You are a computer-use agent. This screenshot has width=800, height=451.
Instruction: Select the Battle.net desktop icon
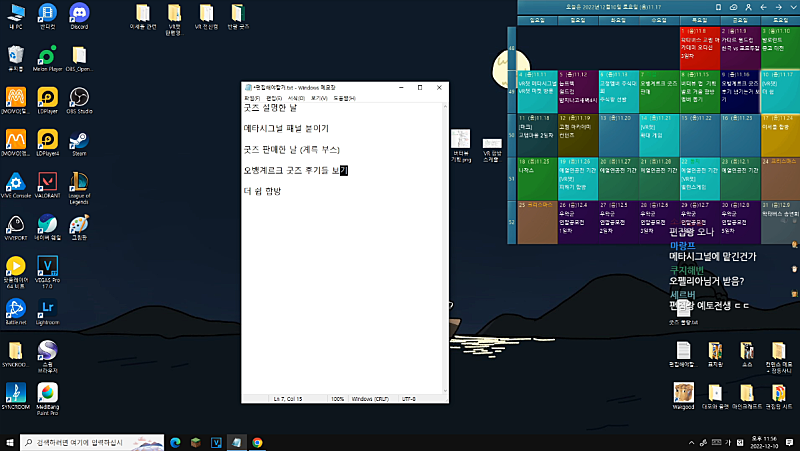point(15,309)
